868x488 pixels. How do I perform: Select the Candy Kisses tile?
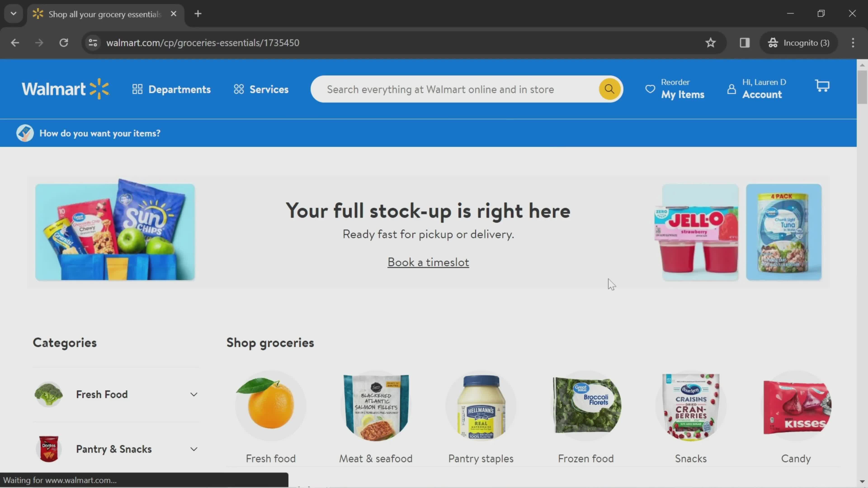[796, 406]
